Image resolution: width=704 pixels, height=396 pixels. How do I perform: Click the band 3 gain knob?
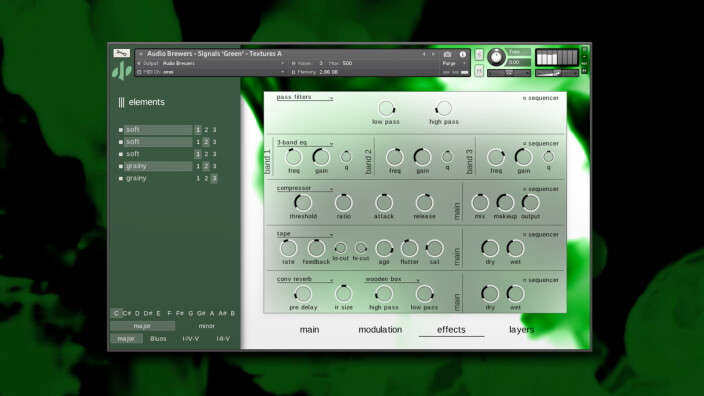point(524,158)
